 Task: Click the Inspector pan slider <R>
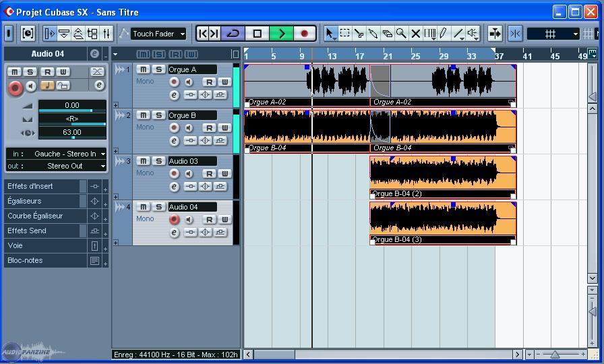point(72,120)
